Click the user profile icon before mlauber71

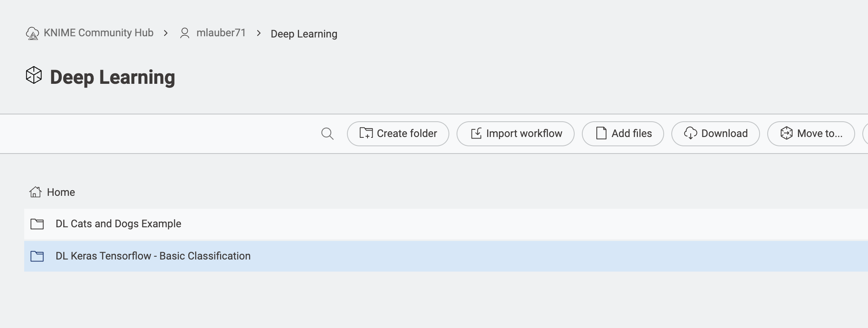tap(185, 33)
